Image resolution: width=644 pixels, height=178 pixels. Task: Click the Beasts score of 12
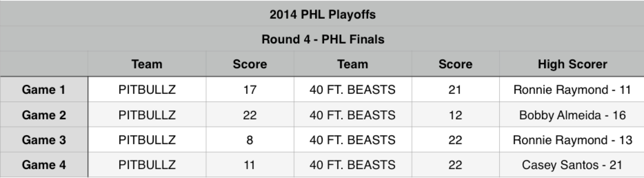455,115
